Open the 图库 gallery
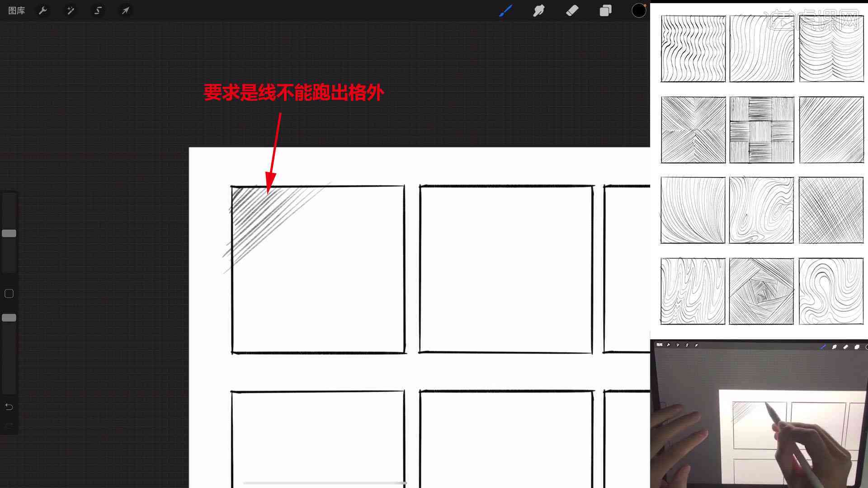 point(17,10)
